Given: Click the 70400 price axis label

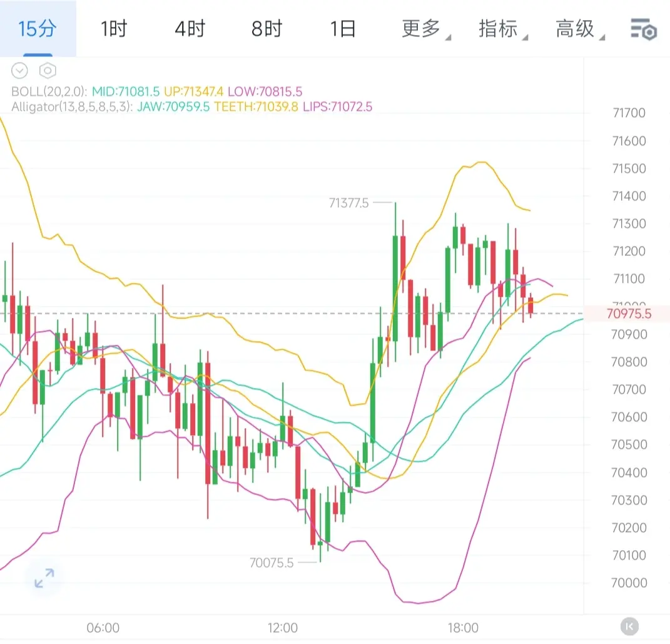Looking at the screenshot, I should pos(629,473).
